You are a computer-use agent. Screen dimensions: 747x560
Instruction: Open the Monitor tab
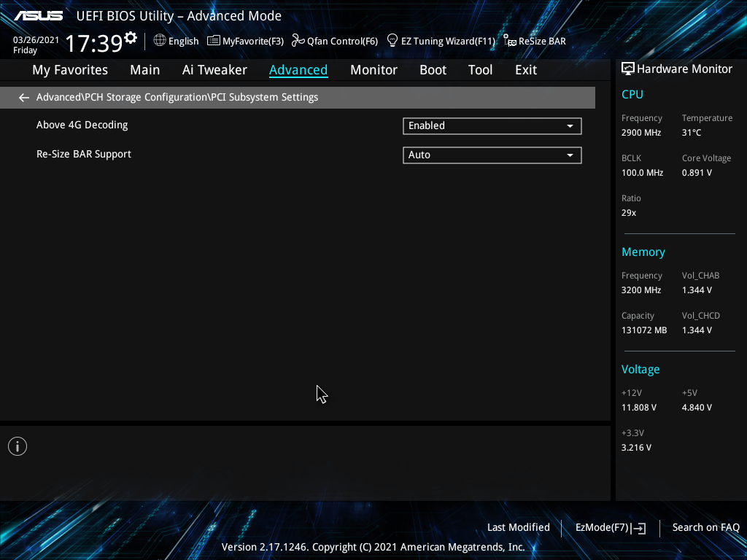tap(373, 70)
